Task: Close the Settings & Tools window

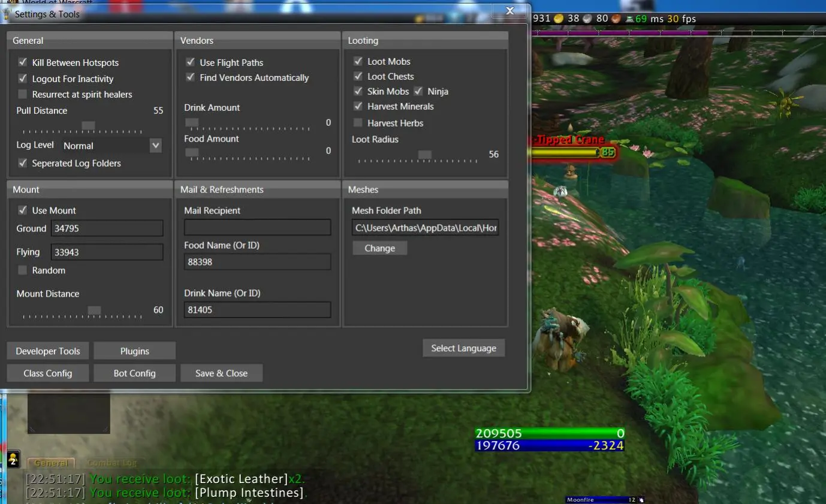Action: tap(510, 10)
